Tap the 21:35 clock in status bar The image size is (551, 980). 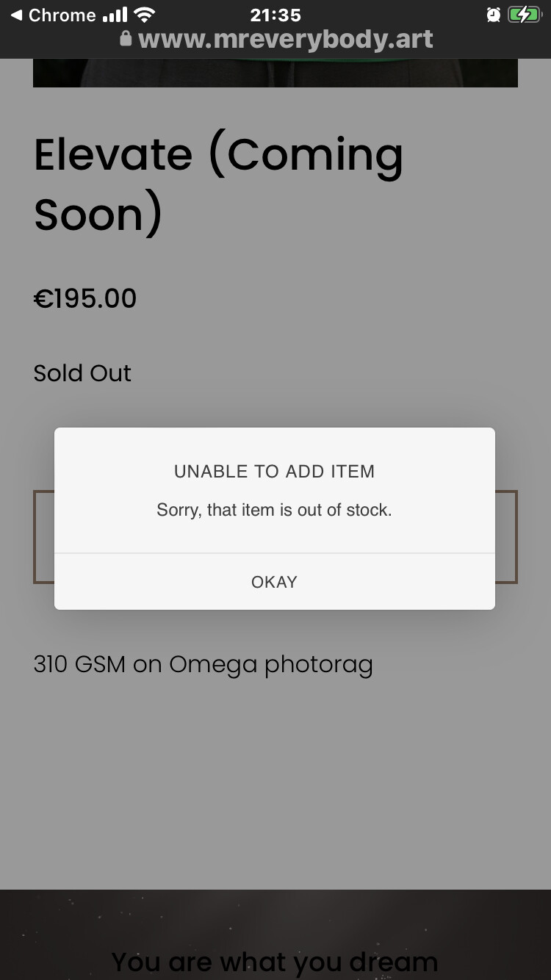click(275, 15)
